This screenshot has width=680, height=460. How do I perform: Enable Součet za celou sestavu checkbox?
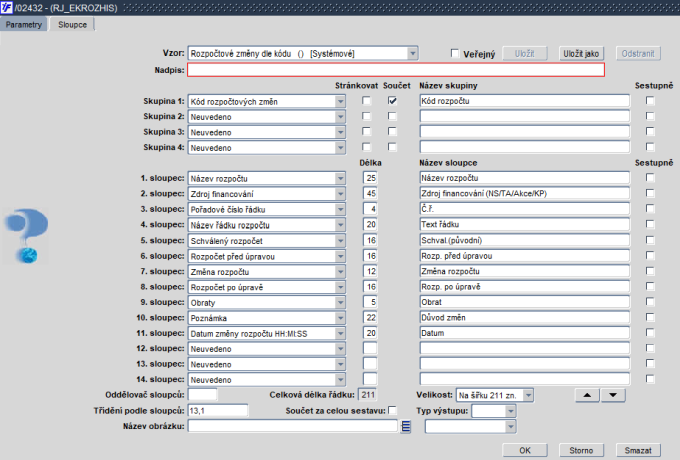pyautogui.click(x=392, y=410)
